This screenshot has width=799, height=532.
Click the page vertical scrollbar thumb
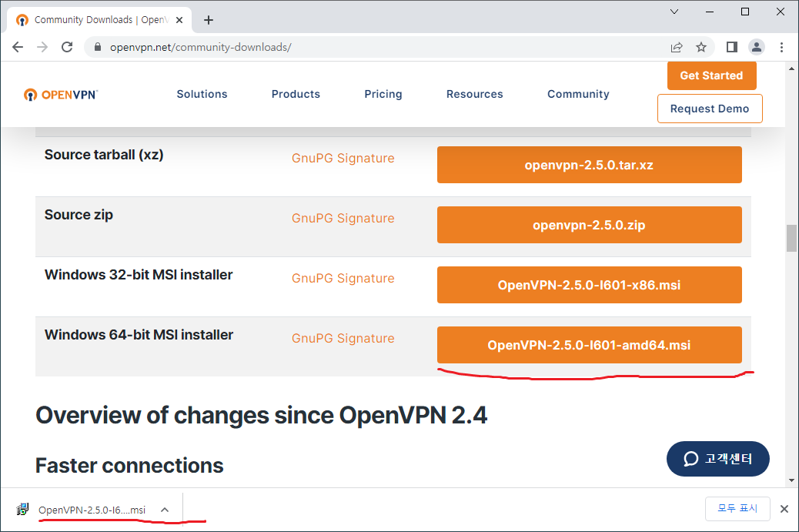(791, 238)
